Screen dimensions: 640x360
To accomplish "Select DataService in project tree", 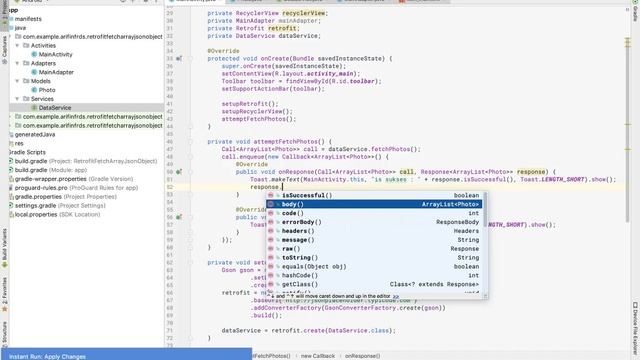I will pos(55,108).
